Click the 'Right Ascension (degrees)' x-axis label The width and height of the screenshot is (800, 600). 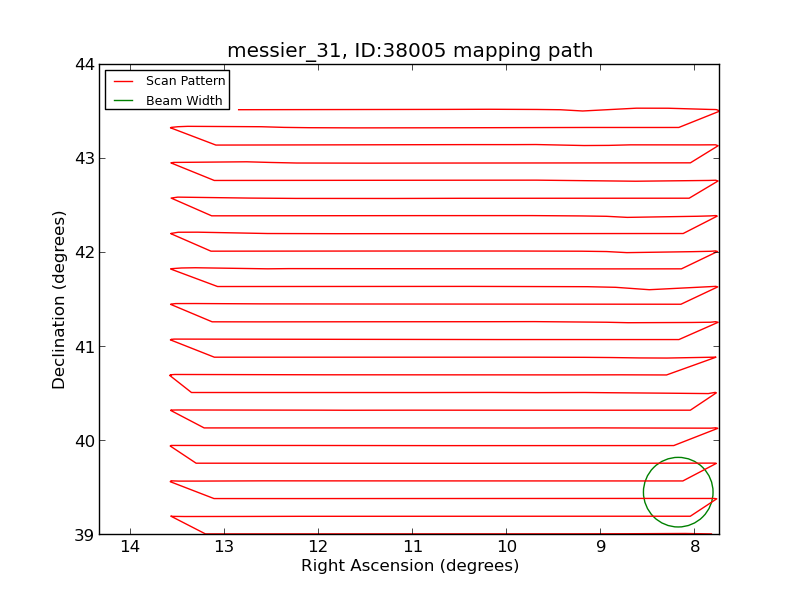click(x=410, y=566)
